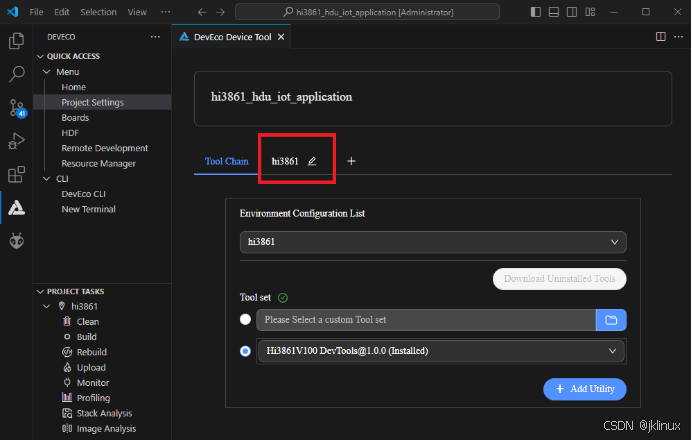This screenshot has height=440, width=692.
Task: Toggle primary side bar layout icon
Action: pos(536,12)
